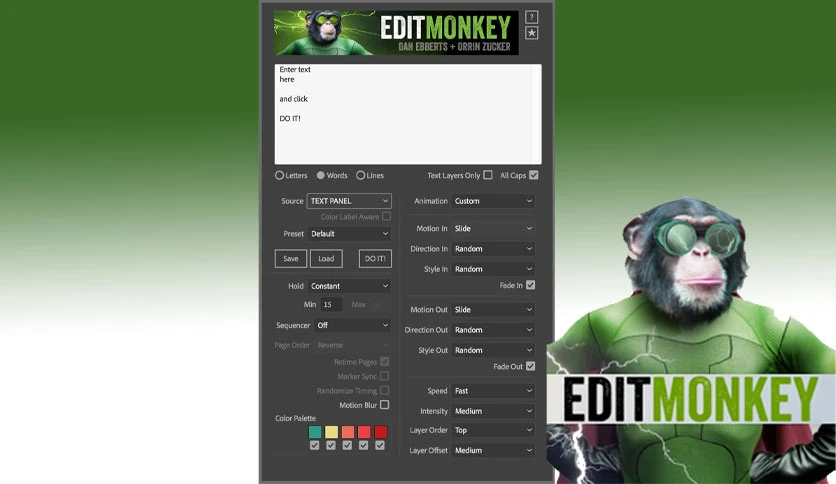This screenshot has height=484, width=836.
Task: Open the Motion Out dropdown
Action: [x=493, y=309]
